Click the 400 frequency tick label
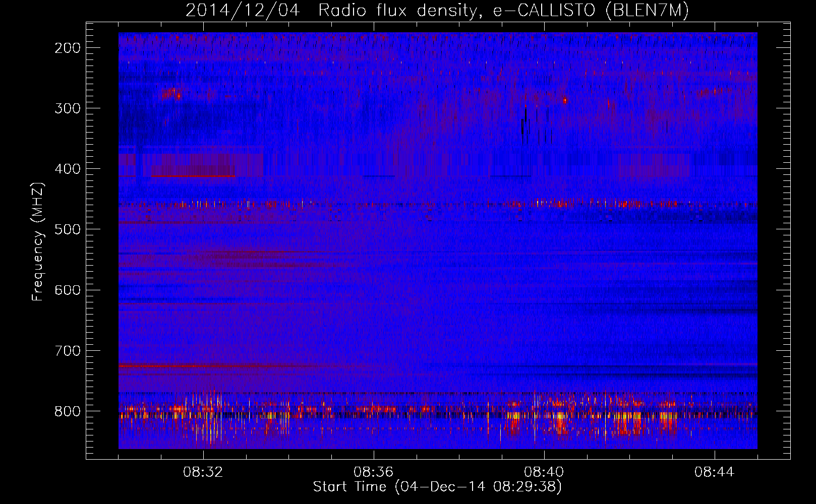Screen dimensions: 816x504 (68, 169)
